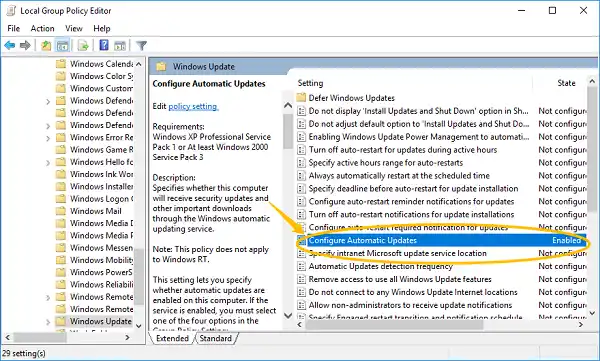Click the 'policy setting' edit link
Viewport: 600px width, 361px height.
click(x=193, y=106)
